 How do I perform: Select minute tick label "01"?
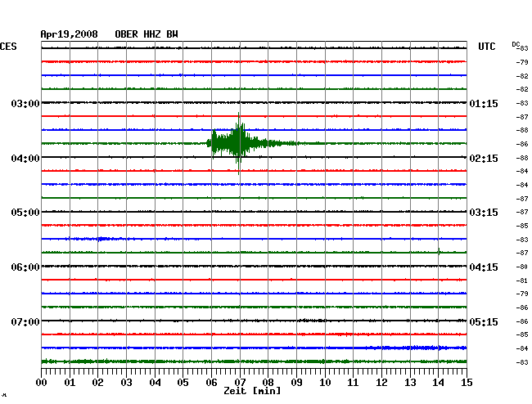click(x=70, y=382)
